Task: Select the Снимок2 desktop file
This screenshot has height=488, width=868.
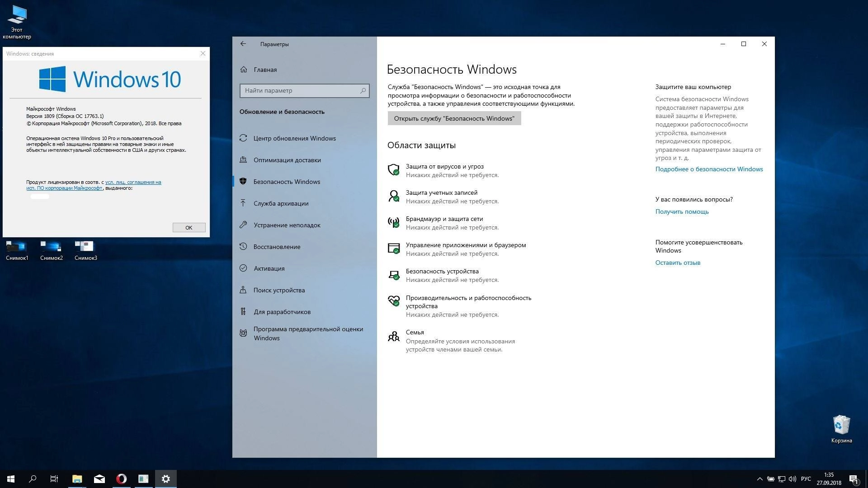Action: click(51, 251)
